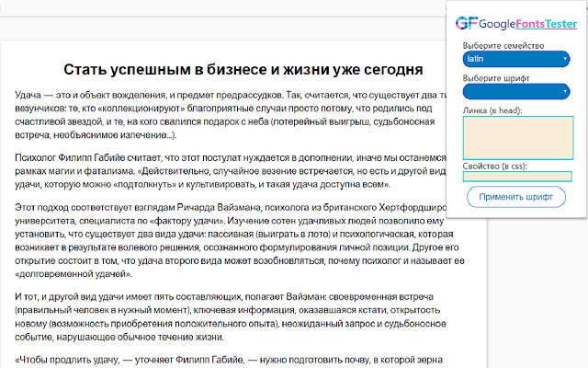
Task: Open the GoogleFontsTester title link
Action: point(528,24)
